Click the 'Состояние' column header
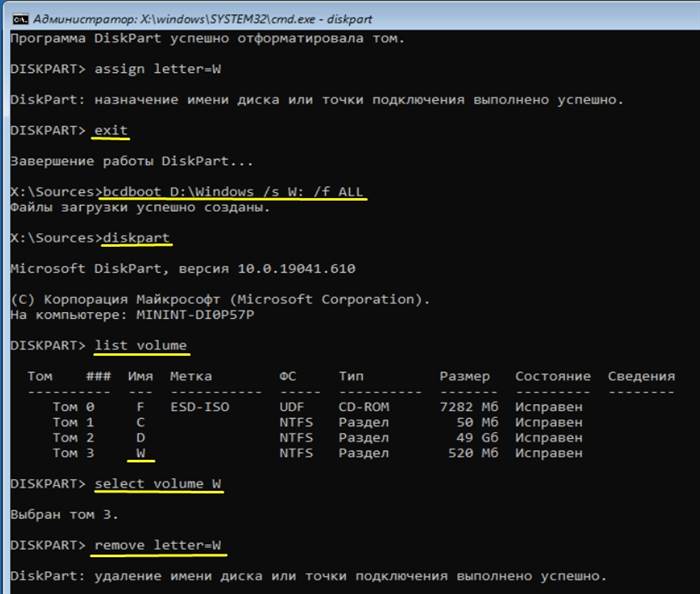 coord(553,376)
